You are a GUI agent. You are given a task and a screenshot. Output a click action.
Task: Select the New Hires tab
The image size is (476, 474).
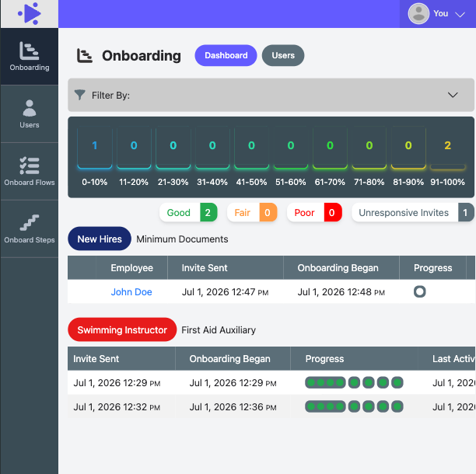[x=100, y=239]
